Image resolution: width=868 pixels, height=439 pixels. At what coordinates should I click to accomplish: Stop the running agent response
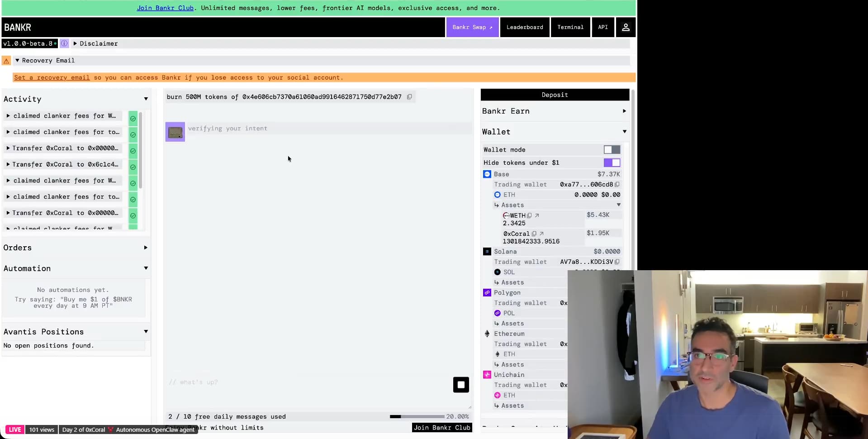point(461,385)
